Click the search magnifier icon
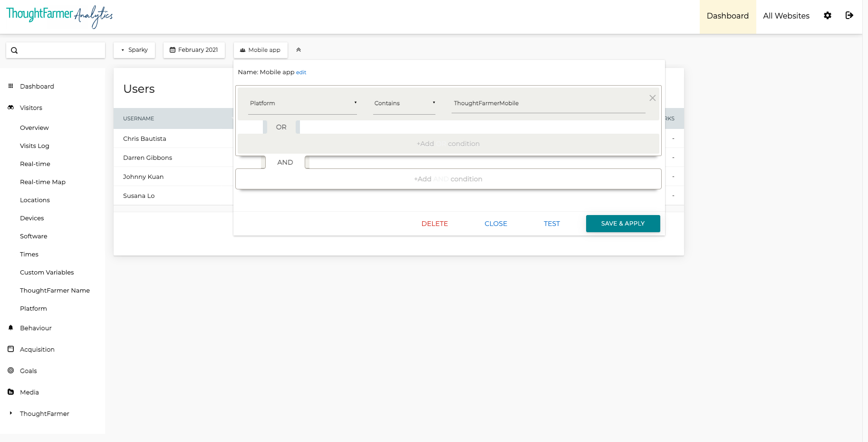The width and height of the screenshot is (868, 442). click(14, 50)
